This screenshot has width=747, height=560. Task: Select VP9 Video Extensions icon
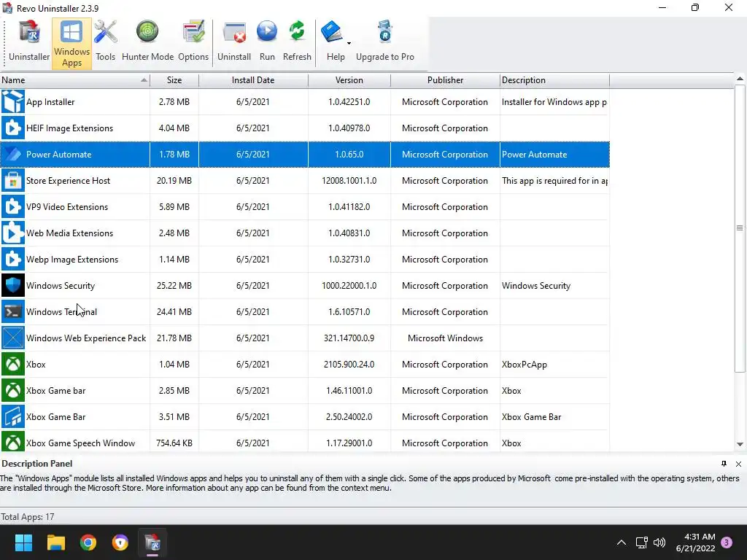(13, 206)
